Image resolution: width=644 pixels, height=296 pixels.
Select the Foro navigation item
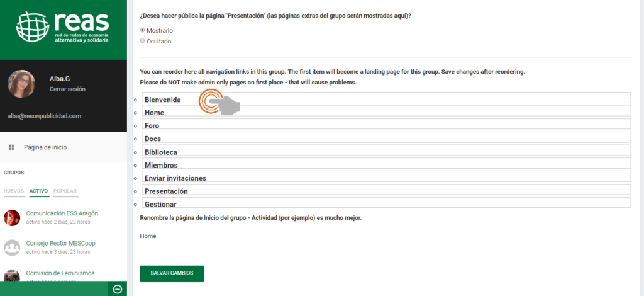(152, 126)
